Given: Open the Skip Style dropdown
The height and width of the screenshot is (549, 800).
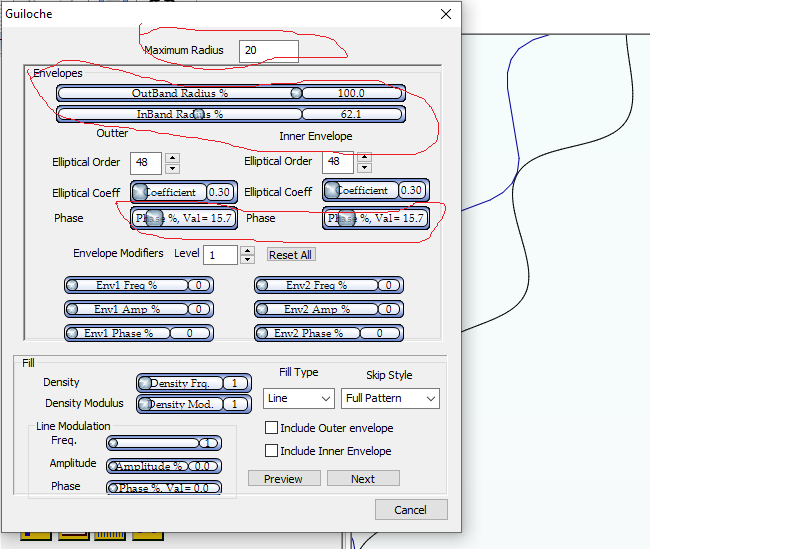Looking at the screenshot, I should pyautogui.click(x=390, y=398).
